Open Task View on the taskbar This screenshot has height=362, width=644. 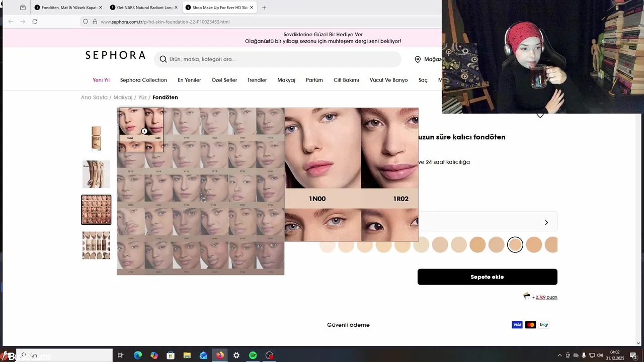(x=121, y=355)
